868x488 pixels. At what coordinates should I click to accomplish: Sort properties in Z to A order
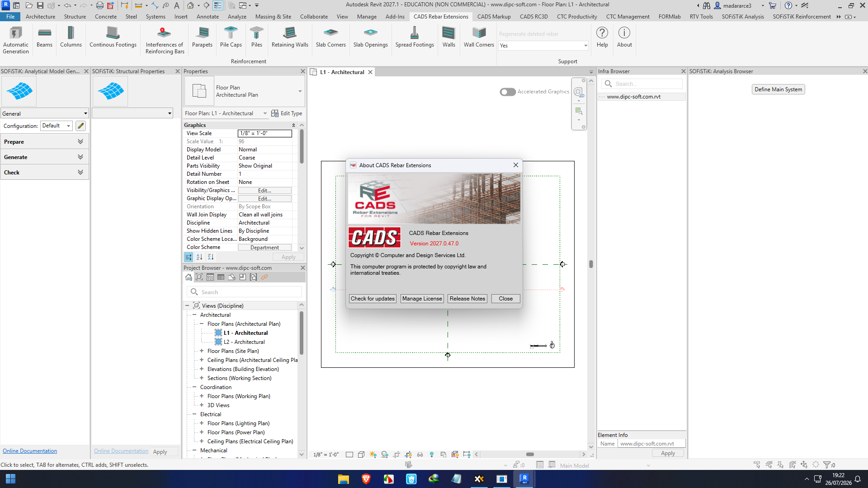(211, 257)
